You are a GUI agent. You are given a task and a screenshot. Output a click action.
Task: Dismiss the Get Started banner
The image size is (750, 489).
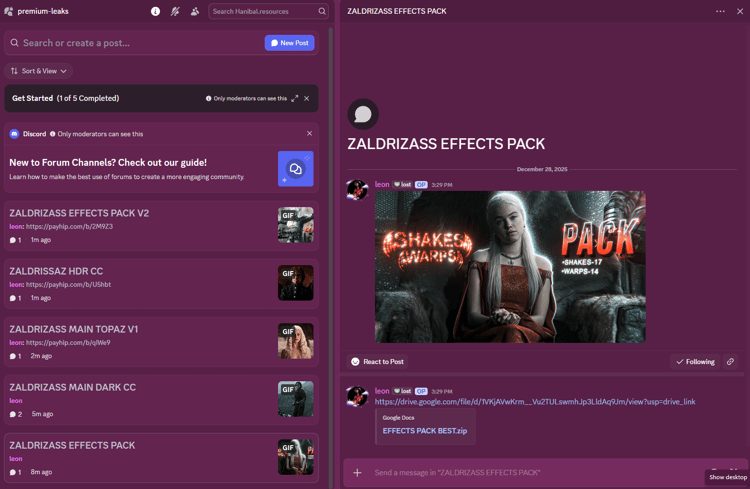(307, 99)
